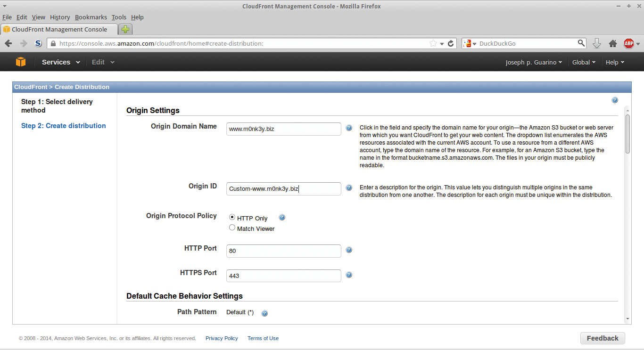Click help icon beside HTTP Port field

349,250
